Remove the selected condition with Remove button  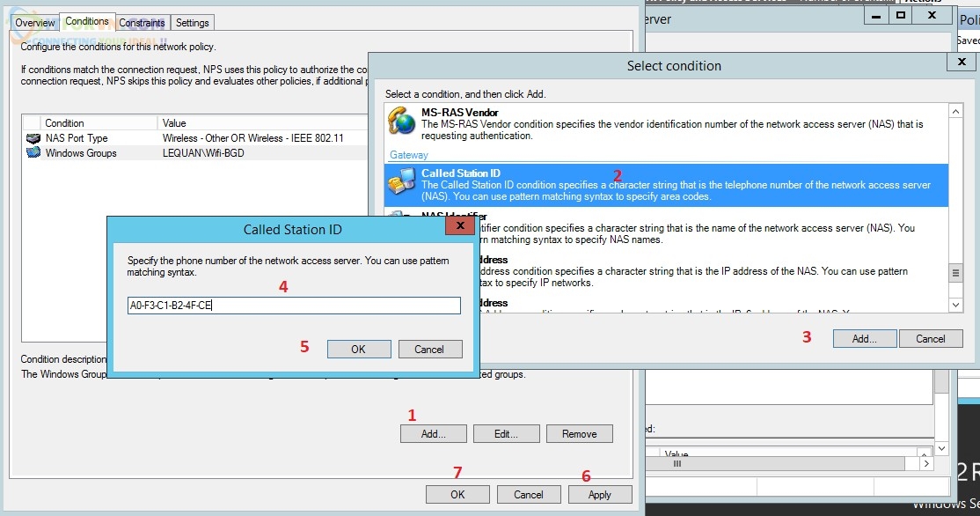point(579,434)
